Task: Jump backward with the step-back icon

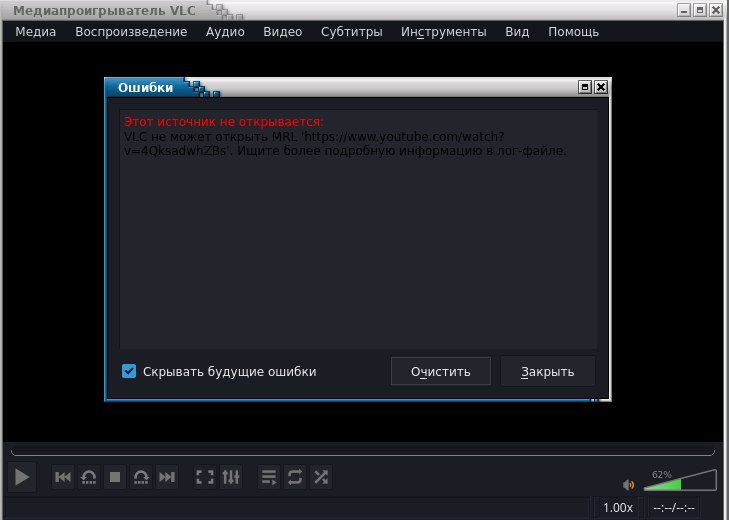Action: click(x=89, y=477)
